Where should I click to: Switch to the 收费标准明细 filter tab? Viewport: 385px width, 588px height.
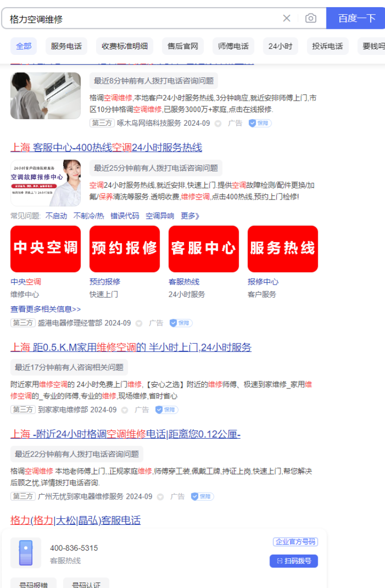[125, 46]
